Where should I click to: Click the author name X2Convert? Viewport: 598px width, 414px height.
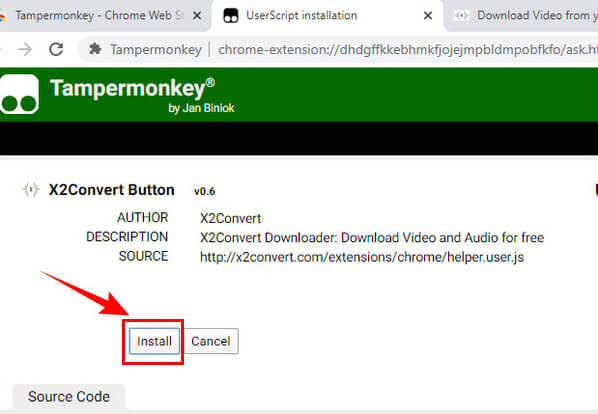[x=231, y=218]
